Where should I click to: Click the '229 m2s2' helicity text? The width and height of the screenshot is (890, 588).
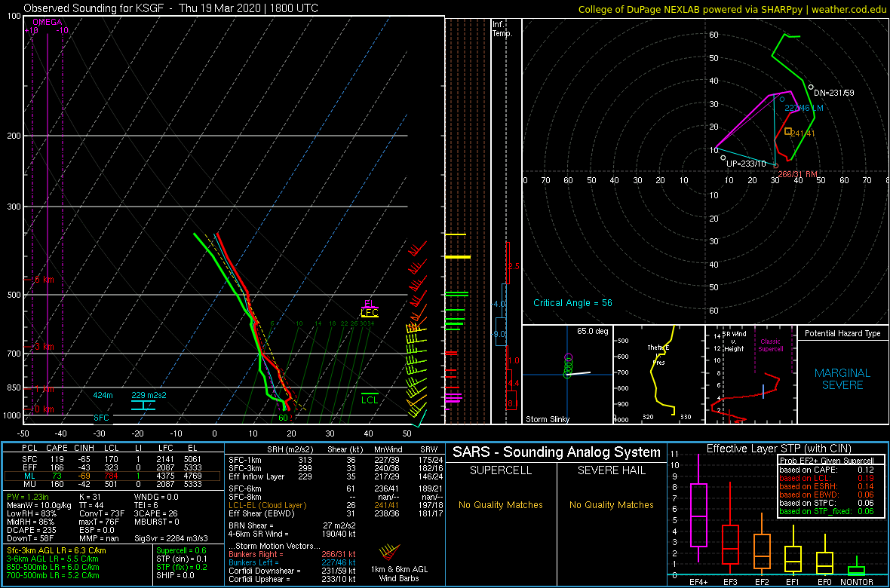[149, 395]
